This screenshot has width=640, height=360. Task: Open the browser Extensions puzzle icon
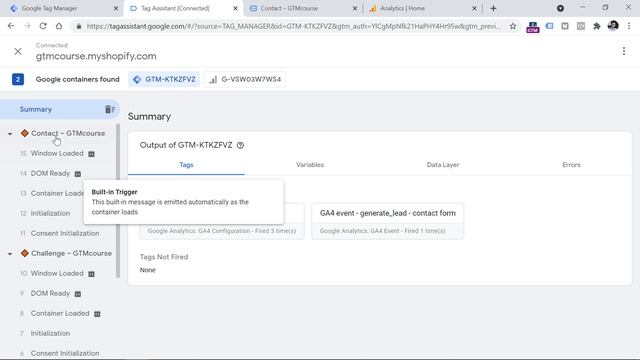click(x=597, y=26)
